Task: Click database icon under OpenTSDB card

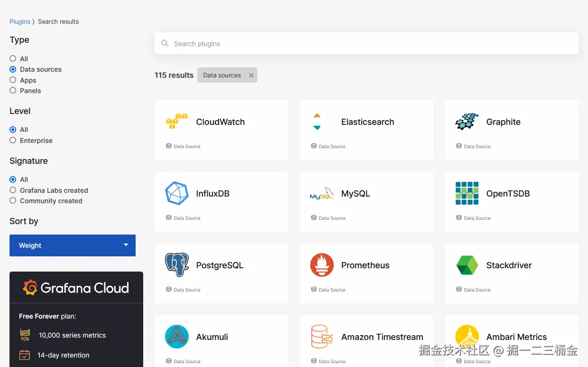Action: click(459, 218)
